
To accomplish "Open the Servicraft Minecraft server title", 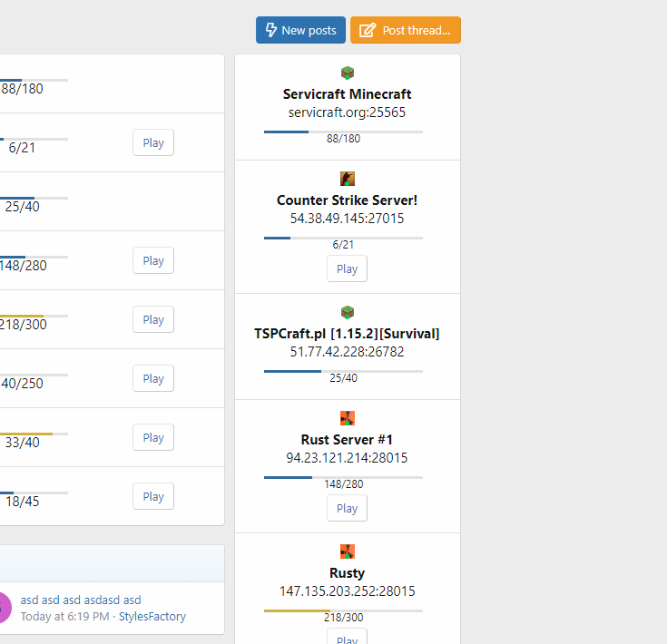I will pyautogui.click(x=347, y=94).
